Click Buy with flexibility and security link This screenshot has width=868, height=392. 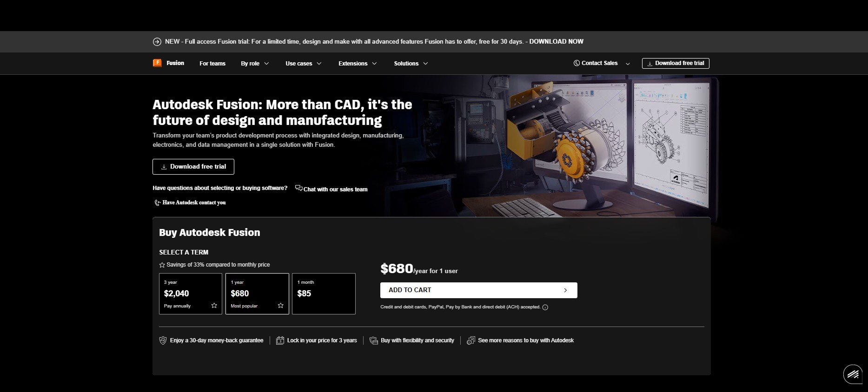[x=417, y=340]
